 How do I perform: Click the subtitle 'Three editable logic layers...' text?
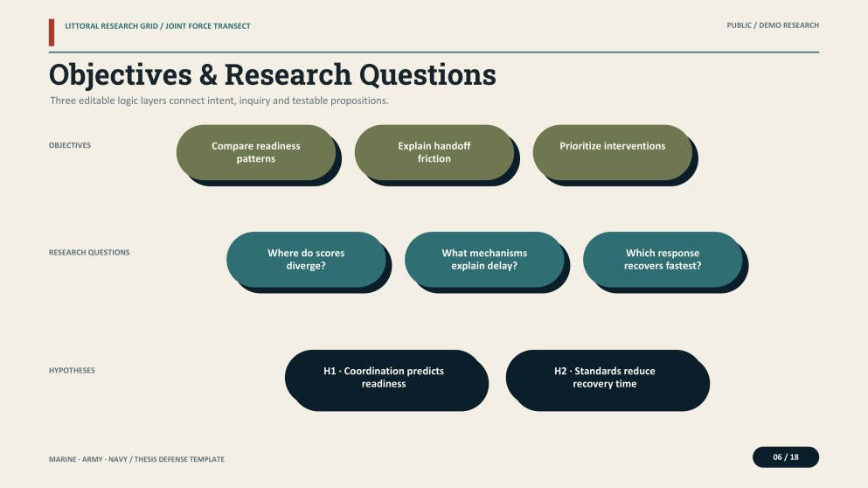point(219,101)
